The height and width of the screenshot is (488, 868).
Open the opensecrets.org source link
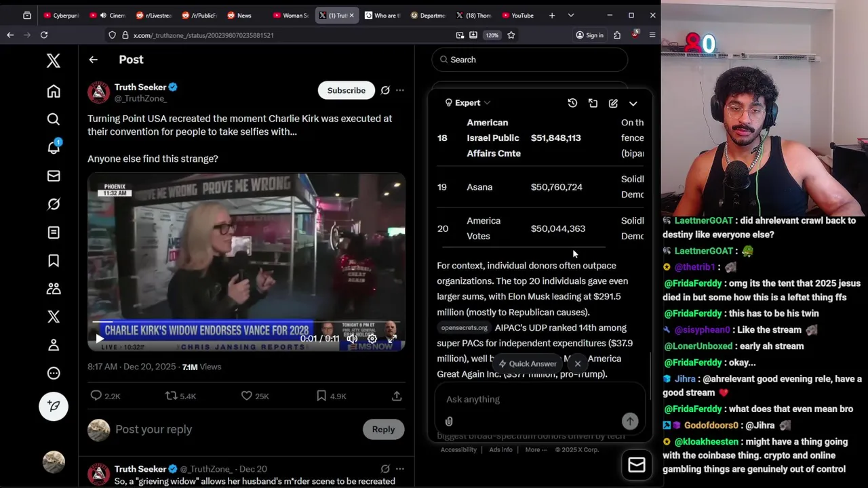point(464,328)
